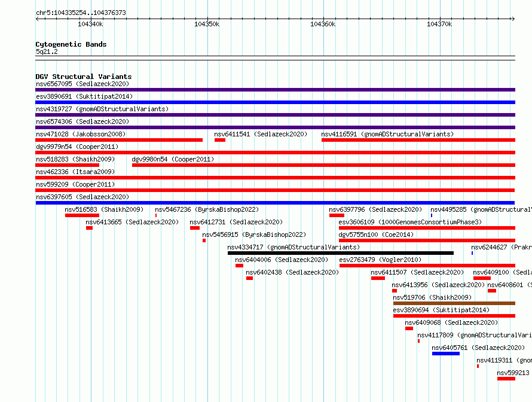The width and height of the screenshot is (532, 402).
Task: Click nsv6402438 (Sedlazeck2020) label
Action: (292, 272)
